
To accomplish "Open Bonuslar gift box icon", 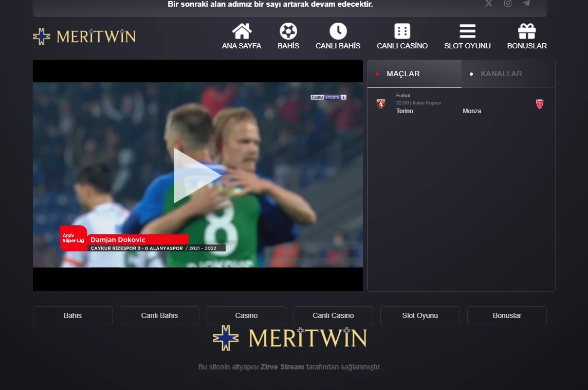I will (527, 31).
